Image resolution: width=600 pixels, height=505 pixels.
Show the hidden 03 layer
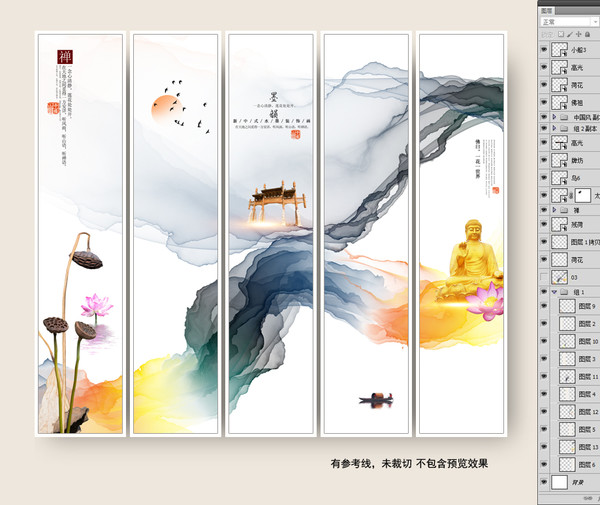544,277
